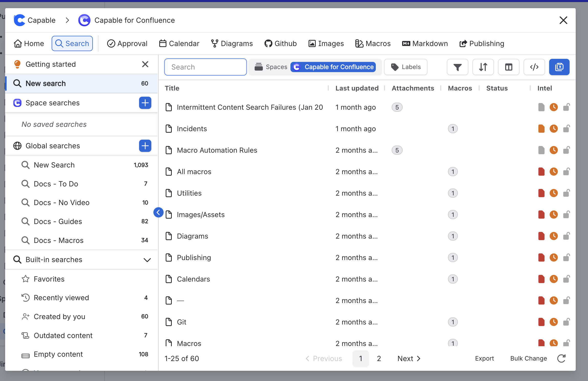Click clock status icon for Utilities
The width and height of the screenshot is (588, 381).
[554, 193]
